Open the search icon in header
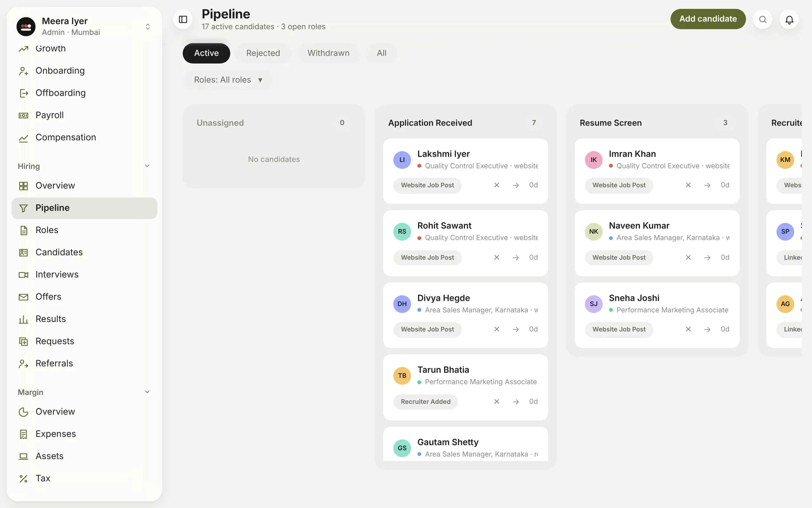Viewport: 812px width, 508px height. pyautogui.click(x=763, y=19)
